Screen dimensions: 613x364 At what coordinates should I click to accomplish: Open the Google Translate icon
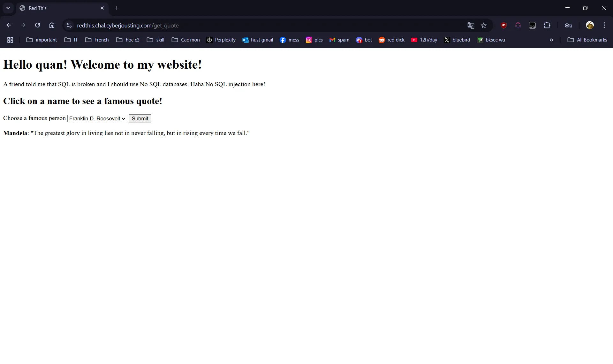click(x=471, y=26)
